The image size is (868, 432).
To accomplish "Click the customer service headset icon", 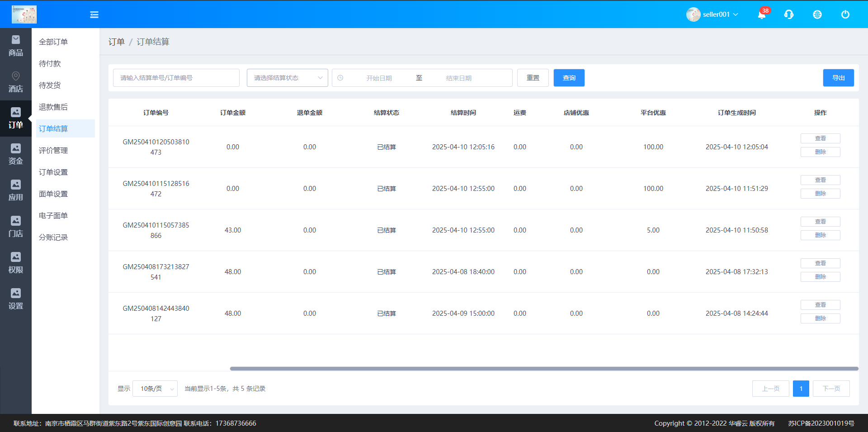I will (789, 14).
